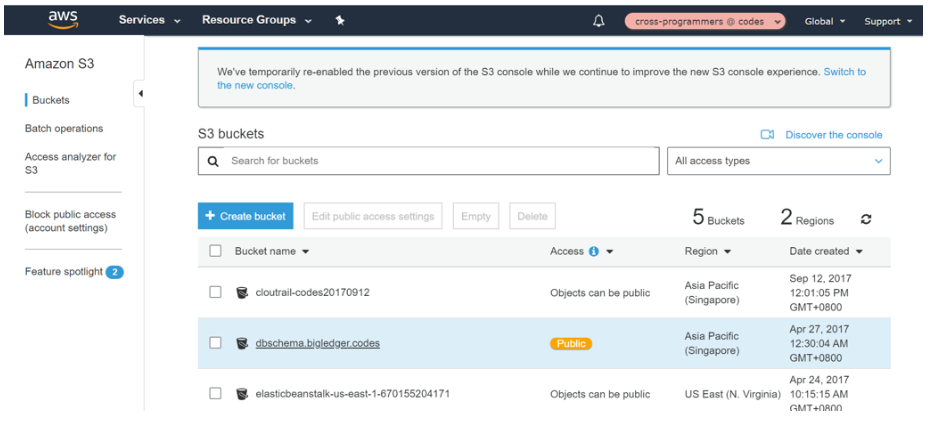
Task: Tick the dbschema.bigledger.codes checkbox
Action: point(215,343)
